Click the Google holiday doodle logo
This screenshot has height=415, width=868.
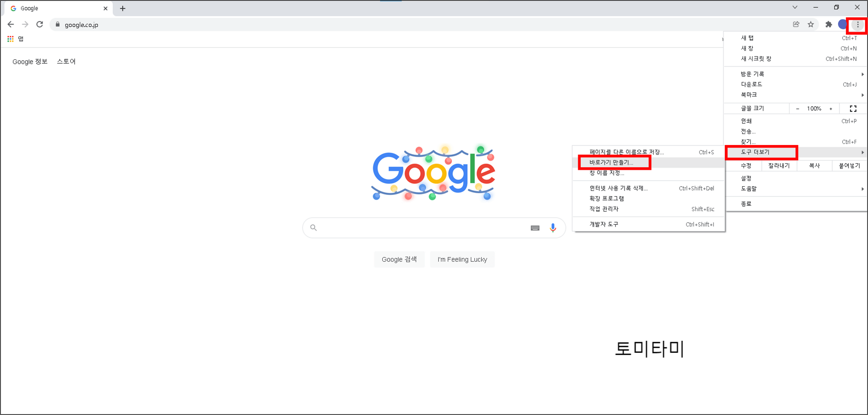click(x=433, y=173)
